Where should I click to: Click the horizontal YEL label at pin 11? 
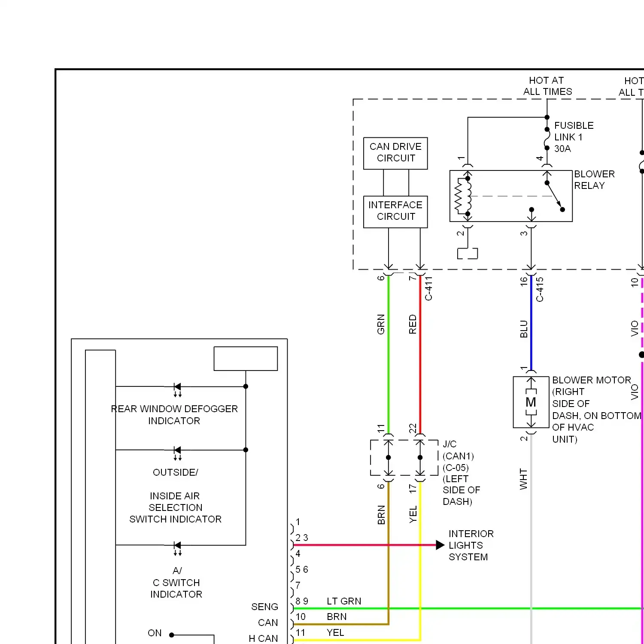coord(335,632)
